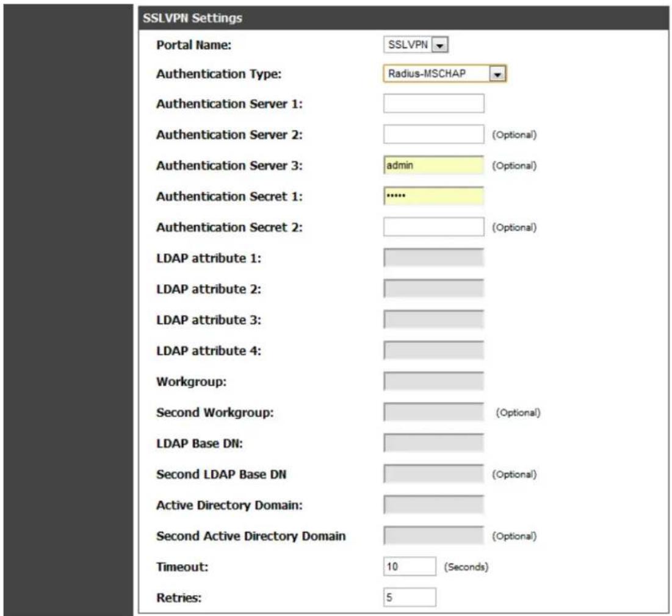Click the Retries input field
This screenshot has height=616, width=672.
point(410,597)
